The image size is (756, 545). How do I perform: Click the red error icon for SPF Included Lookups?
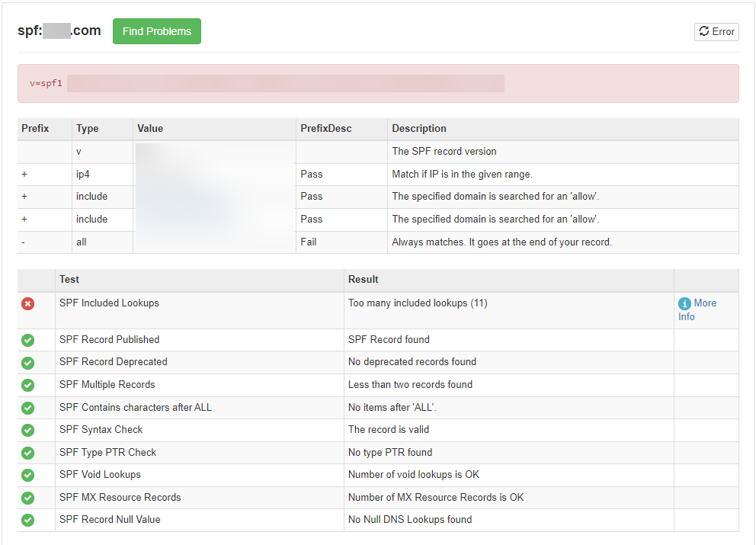pos(28,303)
